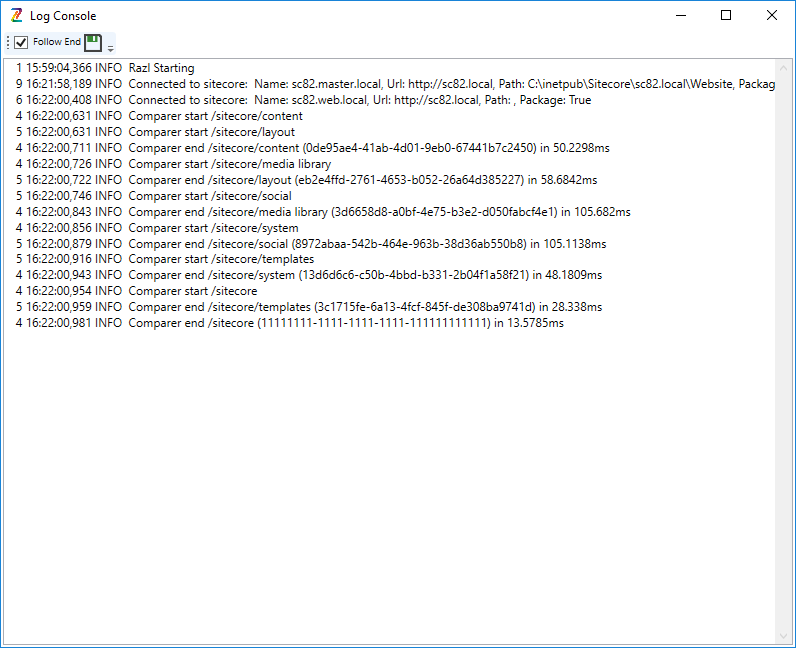Open the toolbar overflow dropdown arrow

110,49
